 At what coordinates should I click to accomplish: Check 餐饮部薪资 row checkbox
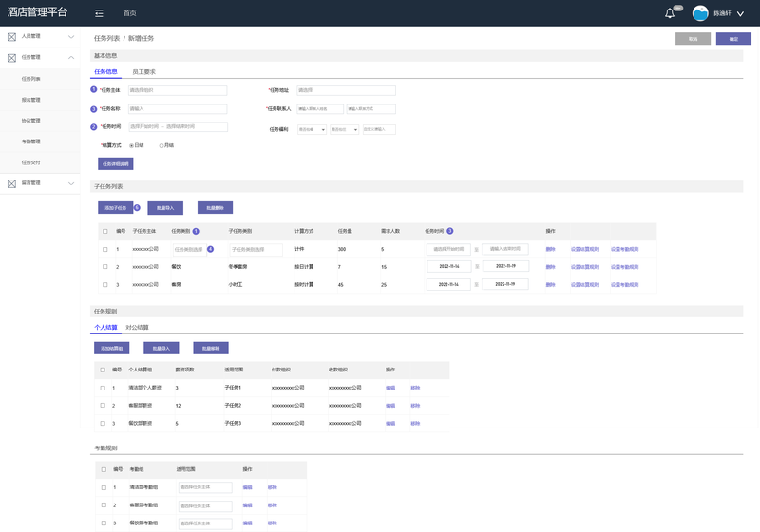(x=103, y=423)
